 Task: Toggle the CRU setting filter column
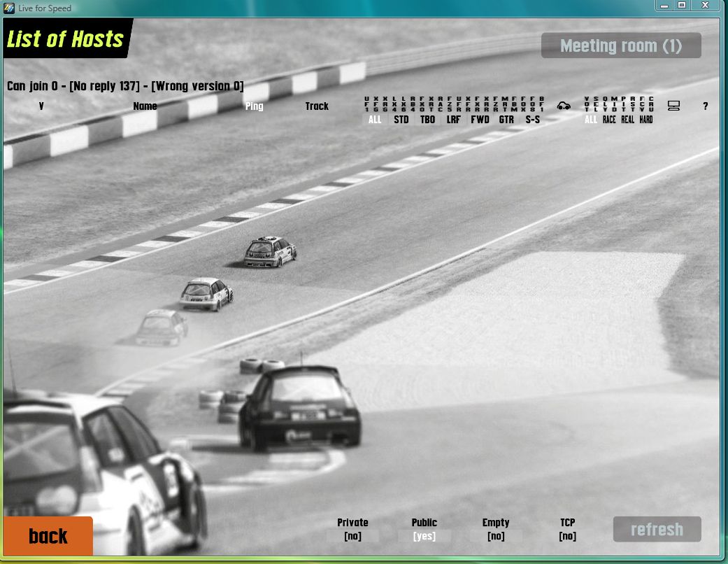(x=651, y=104)
